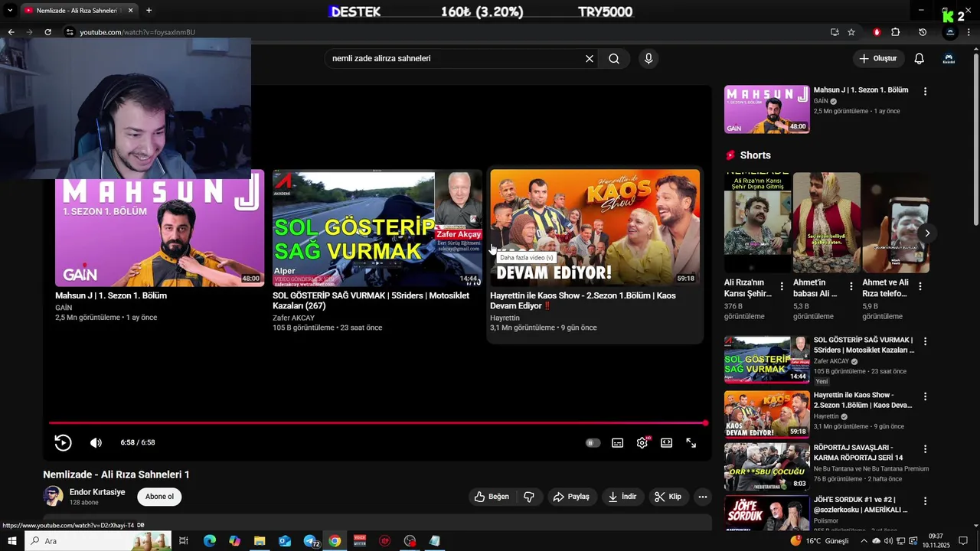Open more actions ellipsis under video
This screenshot has width=980, height=551.
703,497
